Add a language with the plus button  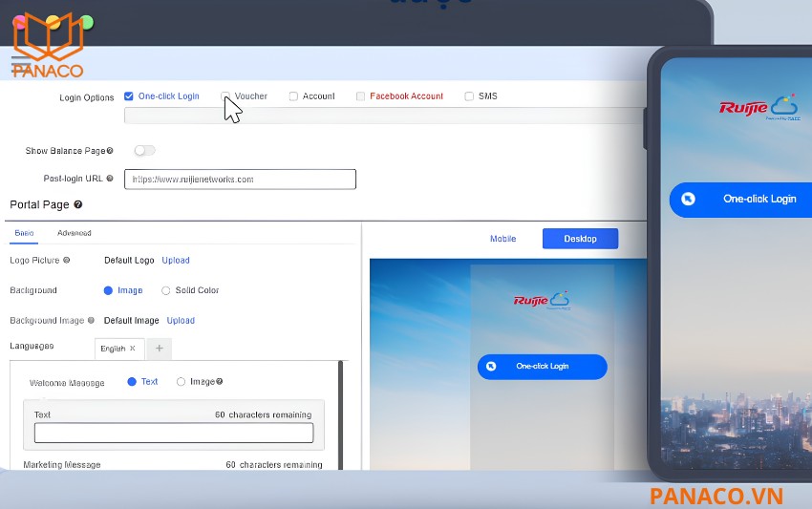pos(160,349)
